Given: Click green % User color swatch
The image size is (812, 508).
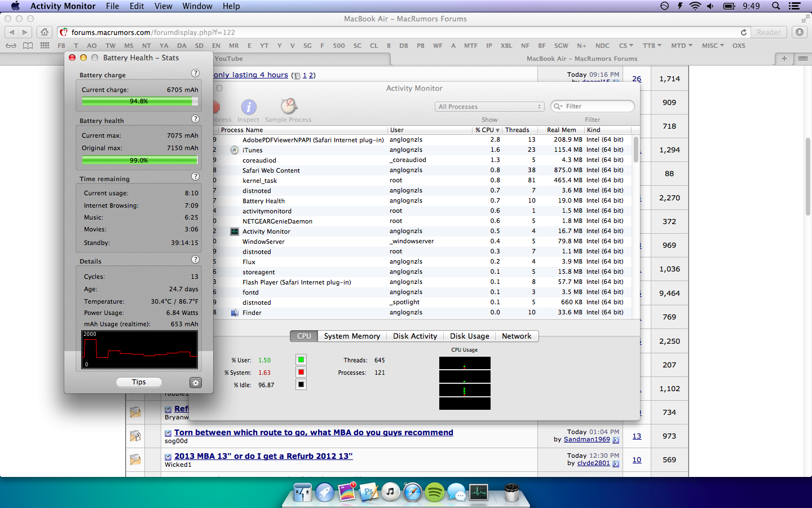Looking at the screenshot, I should click(x=301, y=360).
